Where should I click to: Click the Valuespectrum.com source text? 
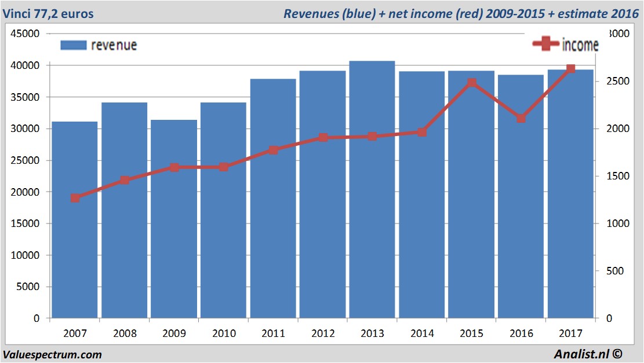52,354
